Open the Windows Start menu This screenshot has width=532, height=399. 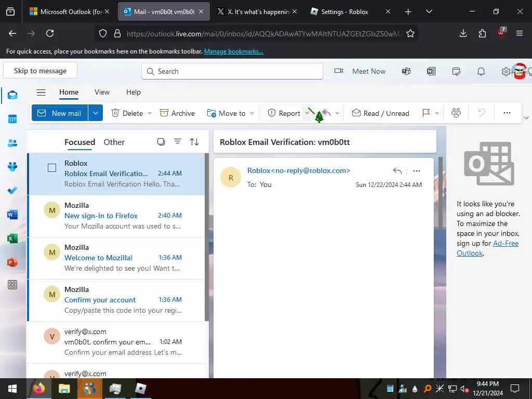(12, 389)
